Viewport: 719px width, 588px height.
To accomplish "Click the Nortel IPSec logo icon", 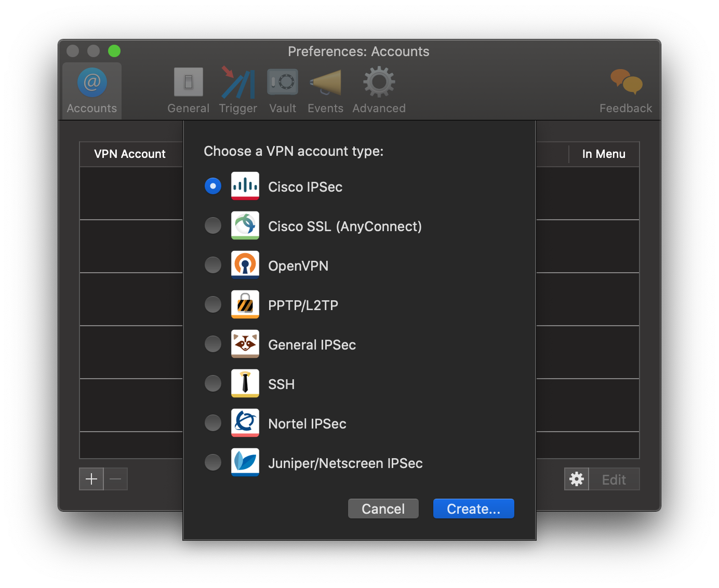I will 245,423.
